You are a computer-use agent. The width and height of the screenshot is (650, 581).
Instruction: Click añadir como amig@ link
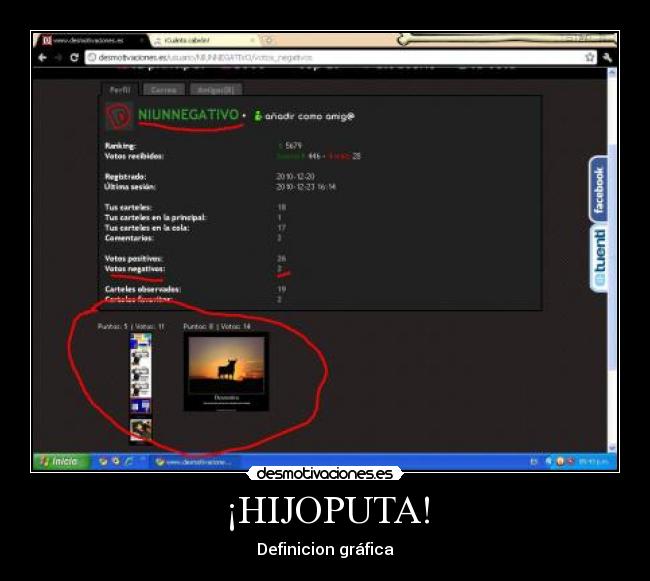pyautogui.click(x=310, y=116)
